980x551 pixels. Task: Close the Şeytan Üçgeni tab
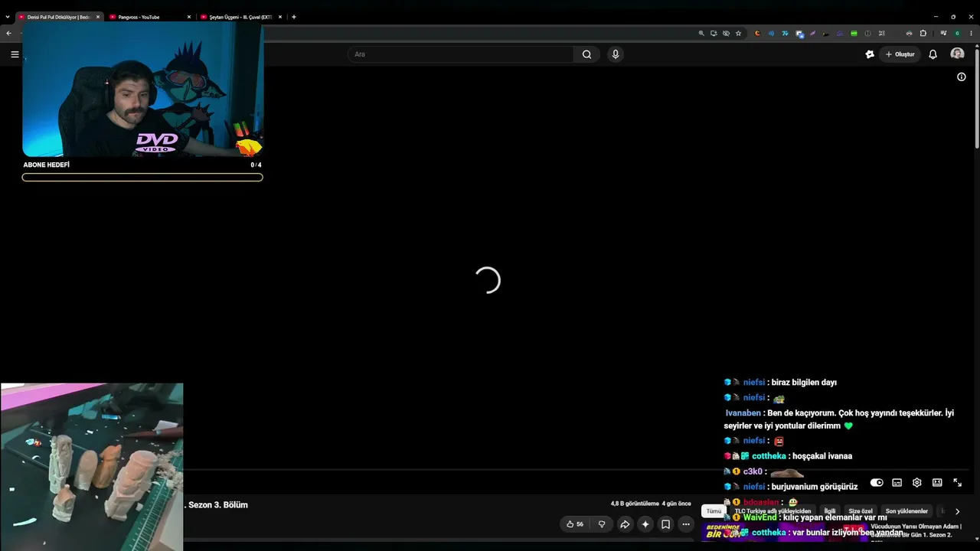pos(280,17)
